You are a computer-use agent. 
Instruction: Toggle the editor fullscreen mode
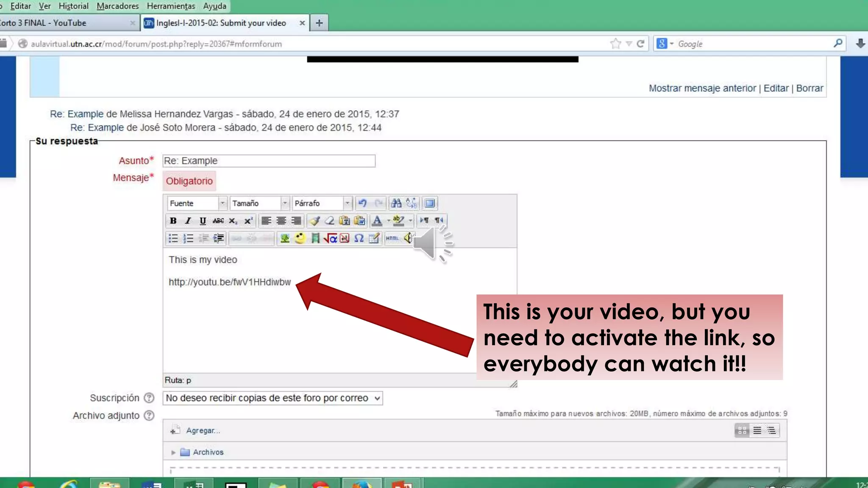pos(430,203)
